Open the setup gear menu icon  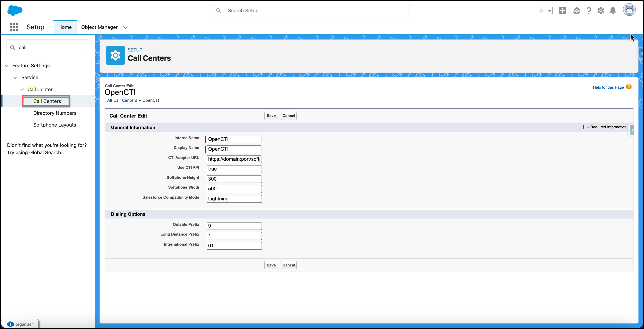coord(601,11)
